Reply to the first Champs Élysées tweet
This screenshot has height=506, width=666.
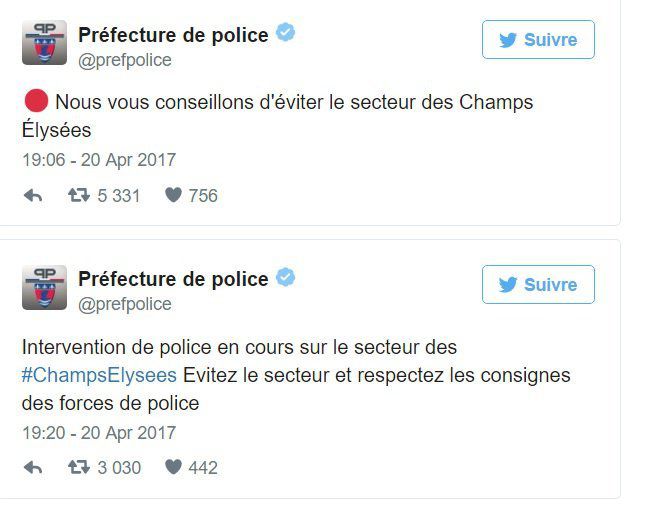coord(33,196)
